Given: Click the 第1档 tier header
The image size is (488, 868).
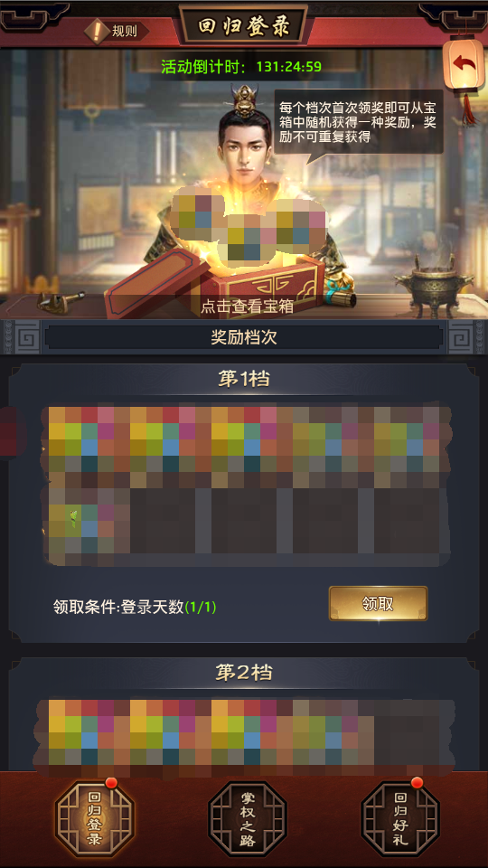Looking at the screenshot, I should [243, 380].
